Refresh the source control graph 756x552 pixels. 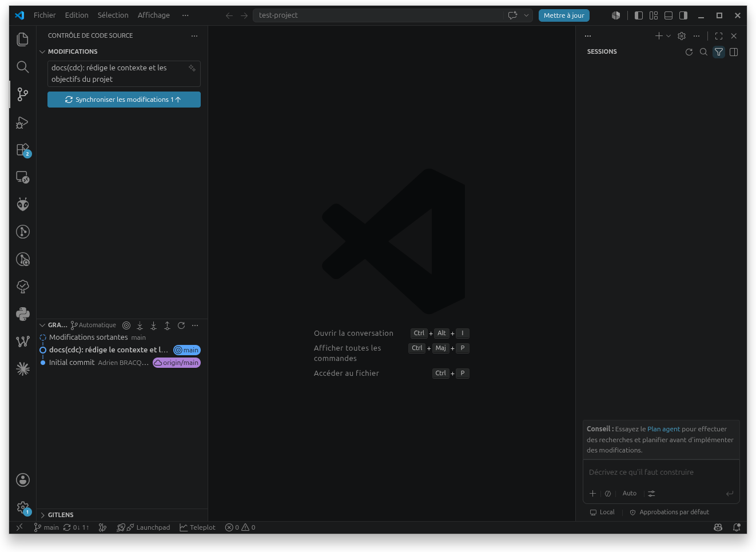point(181,325)
